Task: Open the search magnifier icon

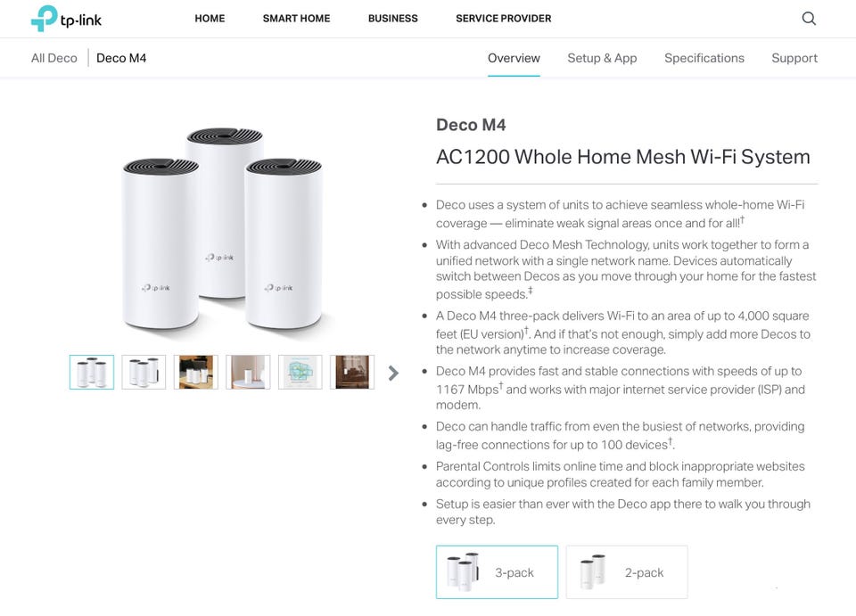Action: pyautogui.click(x=809, y=19)
